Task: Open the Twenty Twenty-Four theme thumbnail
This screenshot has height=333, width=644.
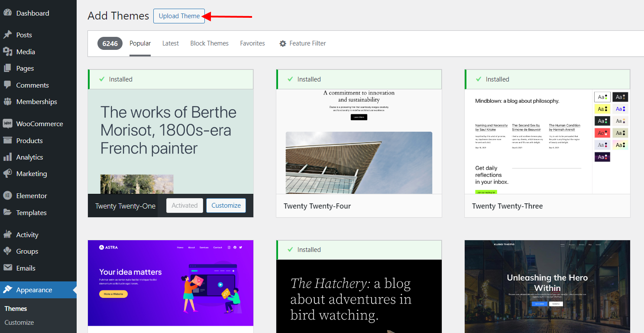Action: tap(359, 141)
